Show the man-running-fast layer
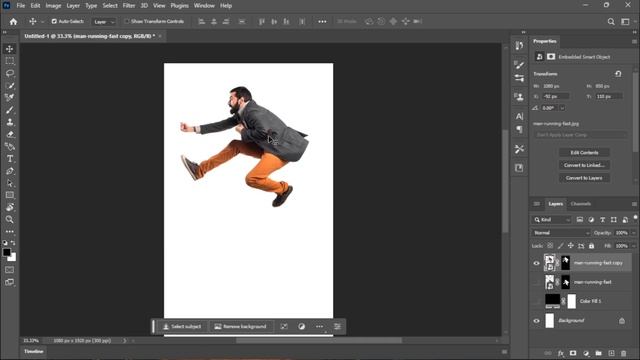The image size is (640, 360). pos(536,282)
